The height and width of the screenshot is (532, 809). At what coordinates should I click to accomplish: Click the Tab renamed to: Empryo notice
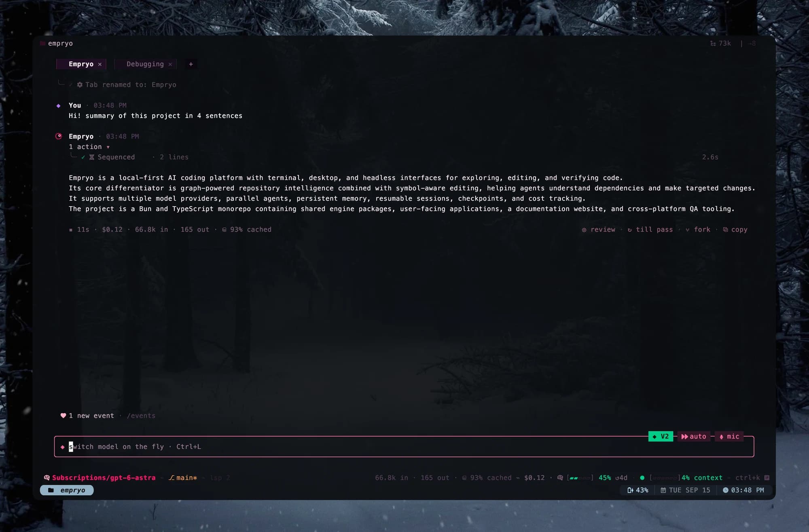click(131, 85)
